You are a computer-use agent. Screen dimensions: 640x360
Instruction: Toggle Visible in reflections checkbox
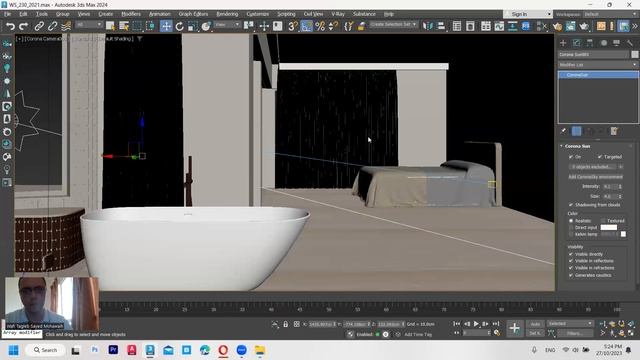tap(571, 261)
